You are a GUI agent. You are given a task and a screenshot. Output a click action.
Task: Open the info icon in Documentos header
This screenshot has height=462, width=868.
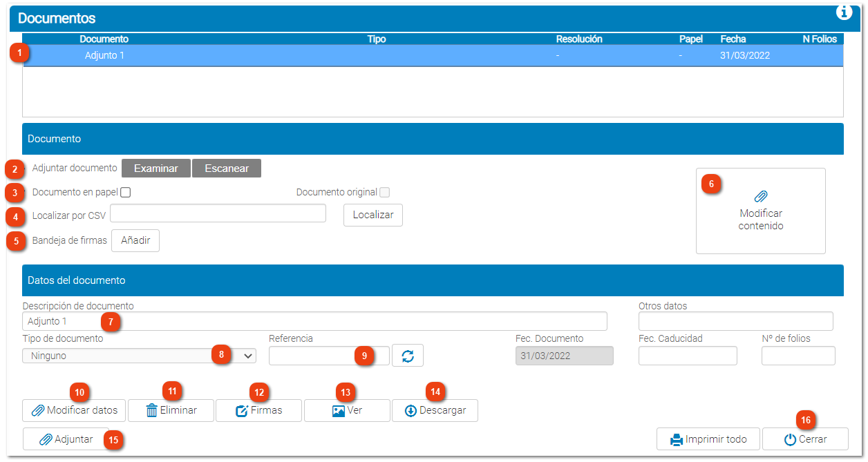pyautogui.click(x=845, y=12)
